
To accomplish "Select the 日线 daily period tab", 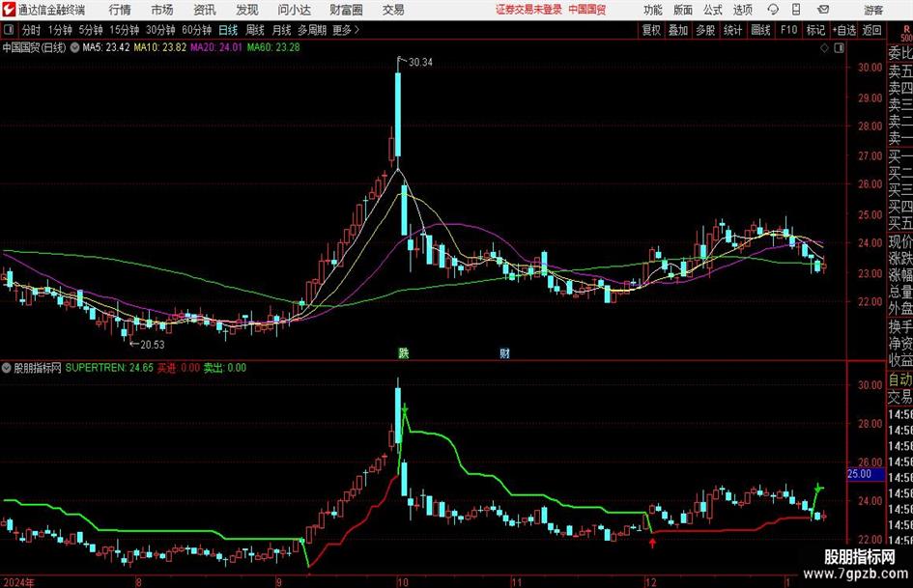I will point(228,30).
